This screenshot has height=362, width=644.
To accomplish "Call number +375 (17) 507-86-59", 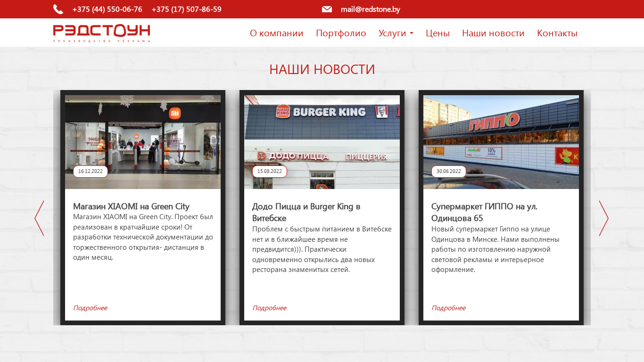I will (x=187, y=9).
